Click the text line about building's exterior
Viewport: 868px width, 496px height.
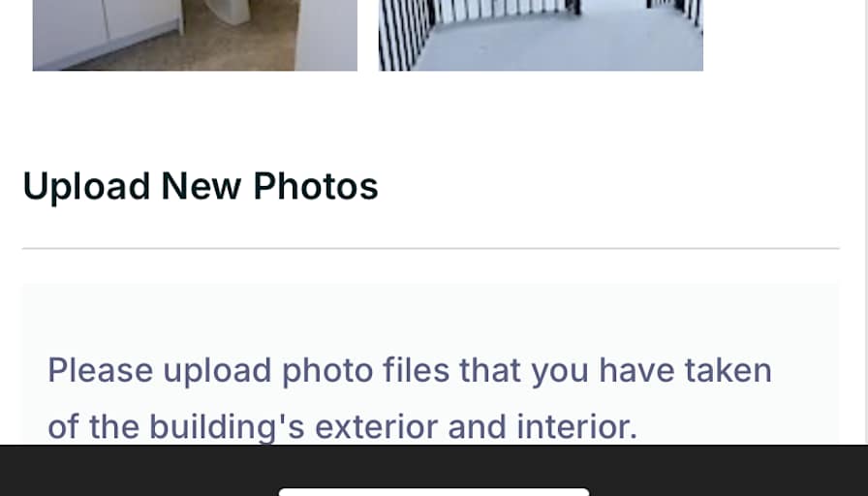pos(343,427)
